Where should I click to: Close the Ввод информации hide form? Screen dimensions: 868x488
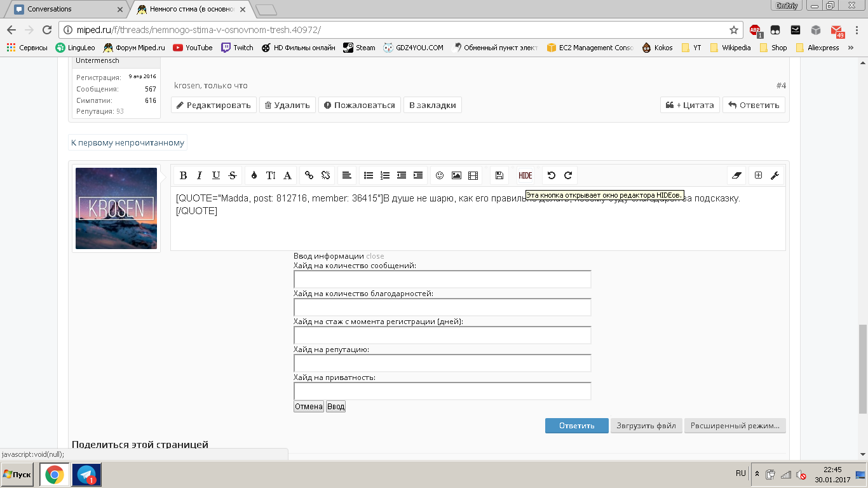pos(375,256)
